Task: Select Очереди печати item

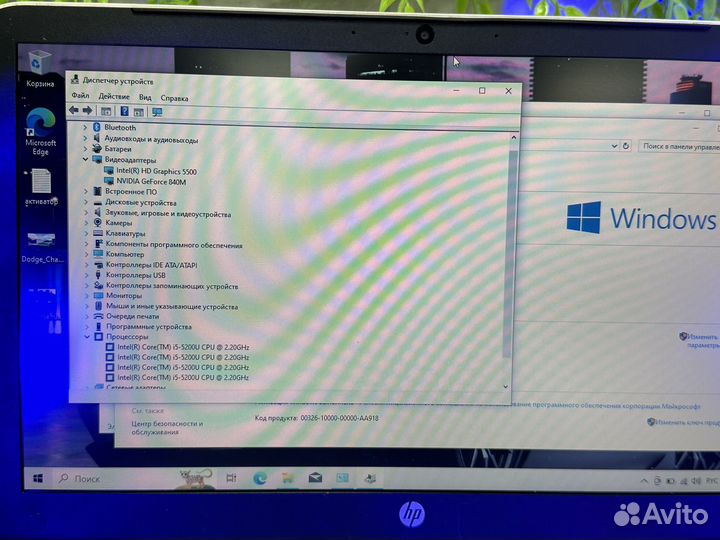Action: pos(132,316)
